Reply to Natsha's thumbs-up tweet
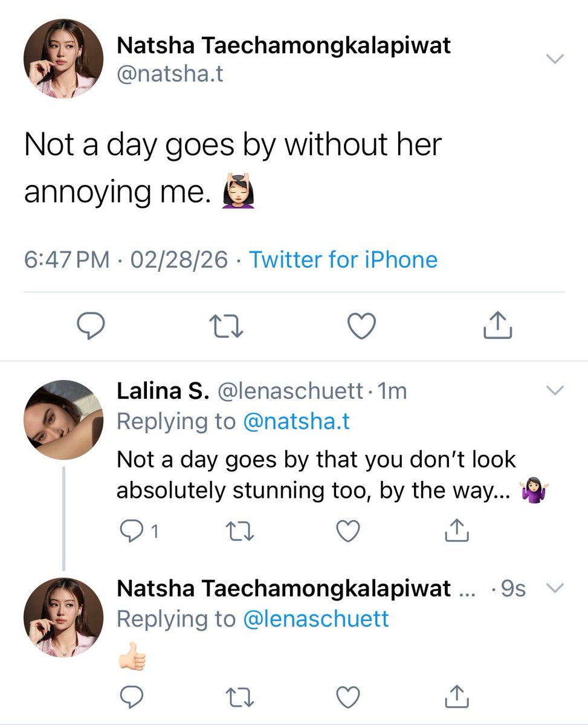Image resolution: width=588 pixels, height=725 pixels. point(131,697)
